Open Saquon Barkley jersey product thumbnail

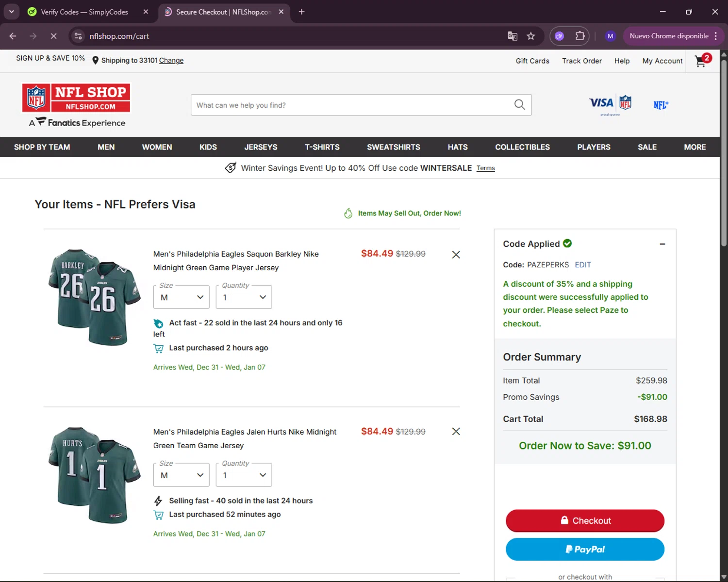pyautogui.click(x=95, y=297)
